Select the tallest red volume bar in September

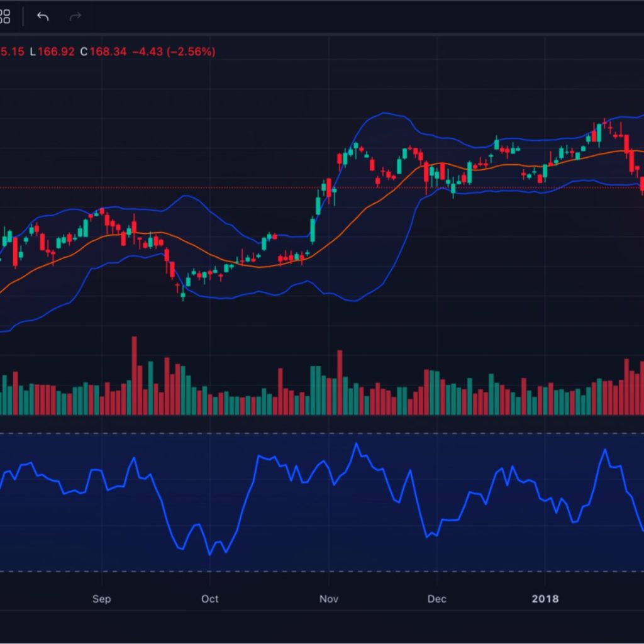[134, 375]
